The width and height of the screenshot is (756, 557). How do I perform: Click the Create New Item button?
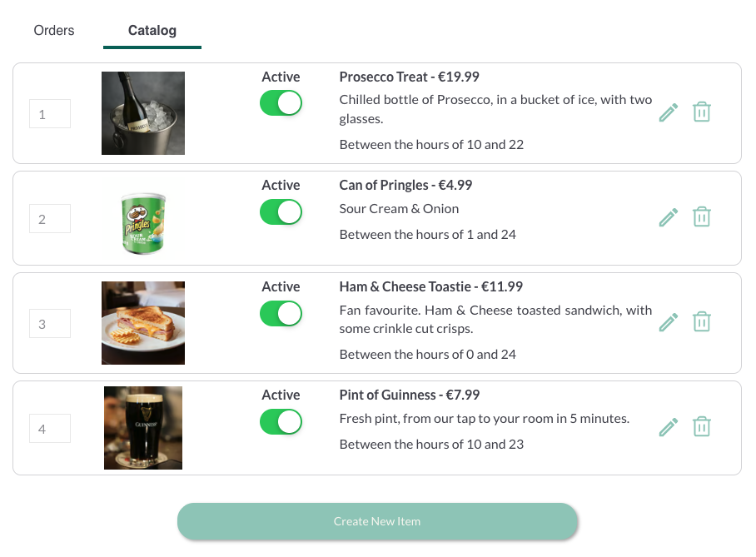(x=377, y=521)
